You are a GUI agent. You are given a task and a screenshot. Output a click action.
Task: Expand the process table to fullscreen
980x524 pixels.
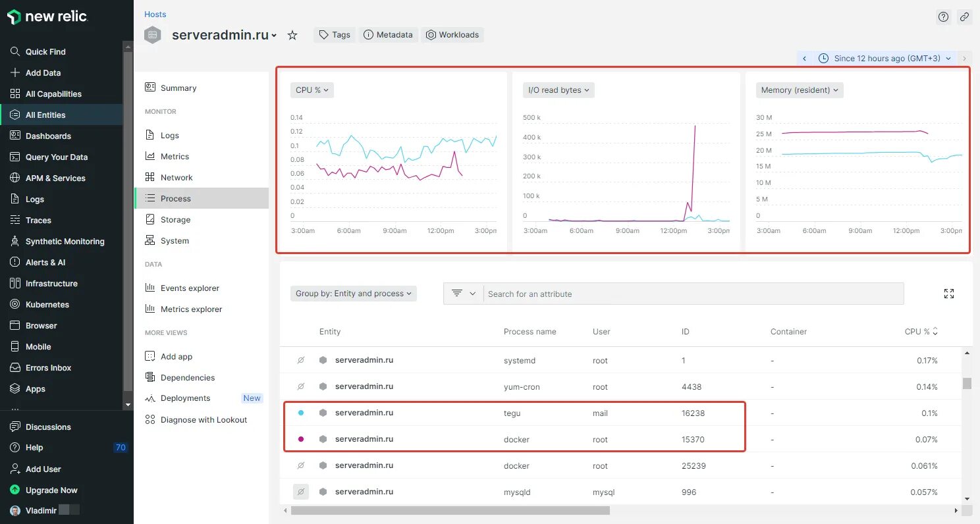pos(949,294)
